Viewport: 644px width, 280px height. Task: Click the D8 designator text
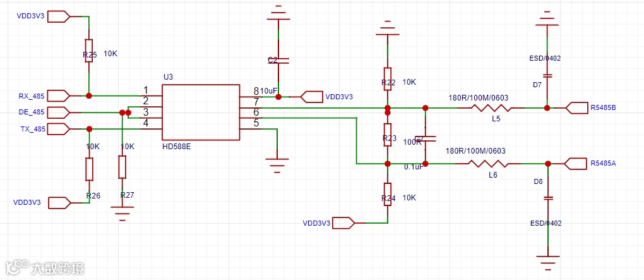click(538, 181)
